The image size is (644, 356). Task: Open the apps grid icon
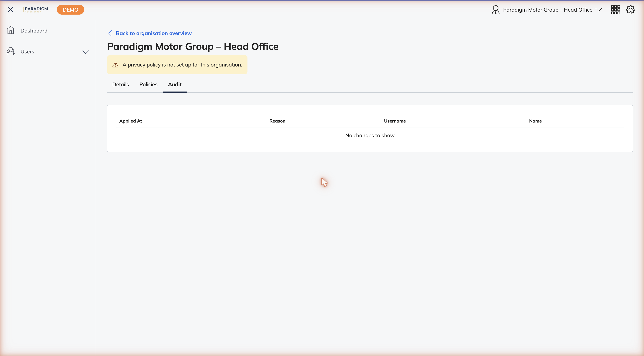pos(615,10)
